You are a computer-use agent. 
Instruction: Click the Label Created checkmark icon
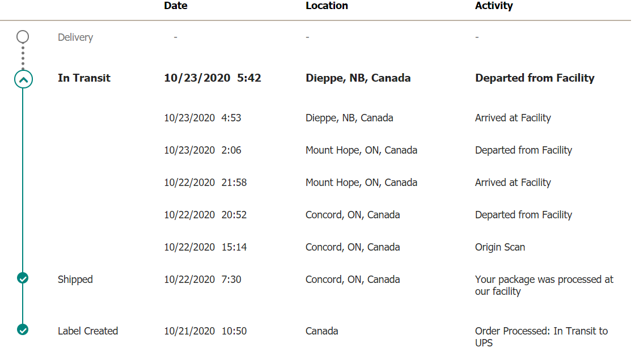(23, 330)
